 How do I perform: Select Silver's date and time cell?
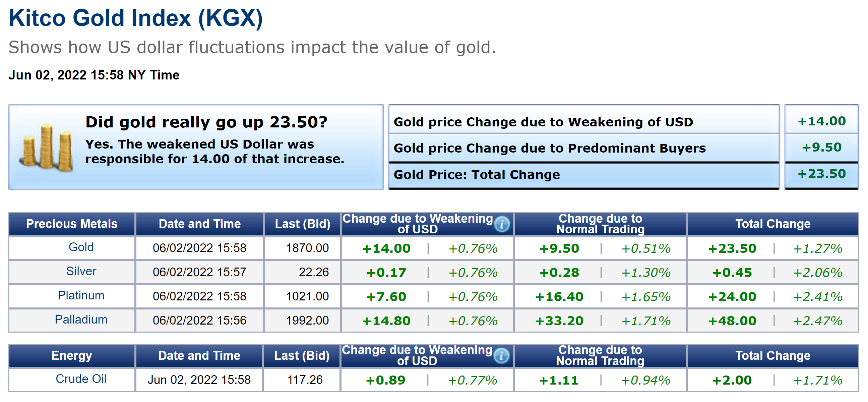coord(199,272)
